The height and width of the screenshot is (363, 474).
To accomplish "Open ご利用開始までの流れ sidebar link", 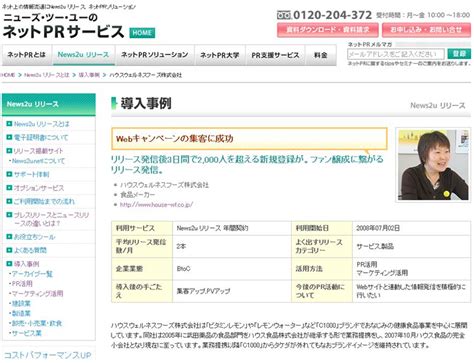I will 44,201.
